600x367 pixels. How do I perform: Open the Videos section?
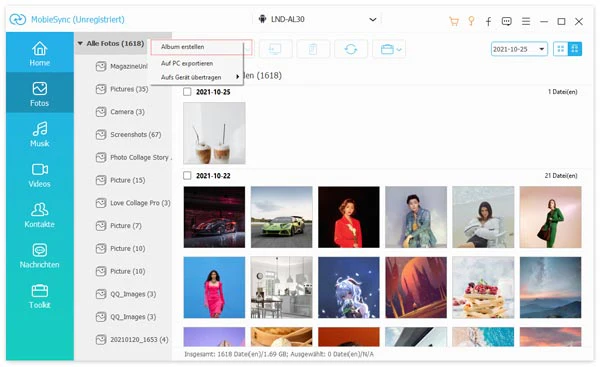[40, 175]
